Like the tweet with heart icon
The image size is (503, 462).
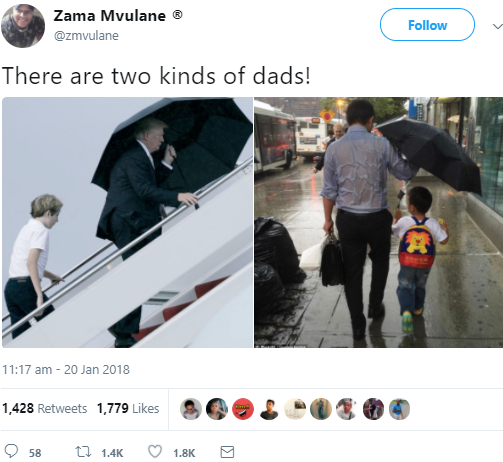(155, 452)
